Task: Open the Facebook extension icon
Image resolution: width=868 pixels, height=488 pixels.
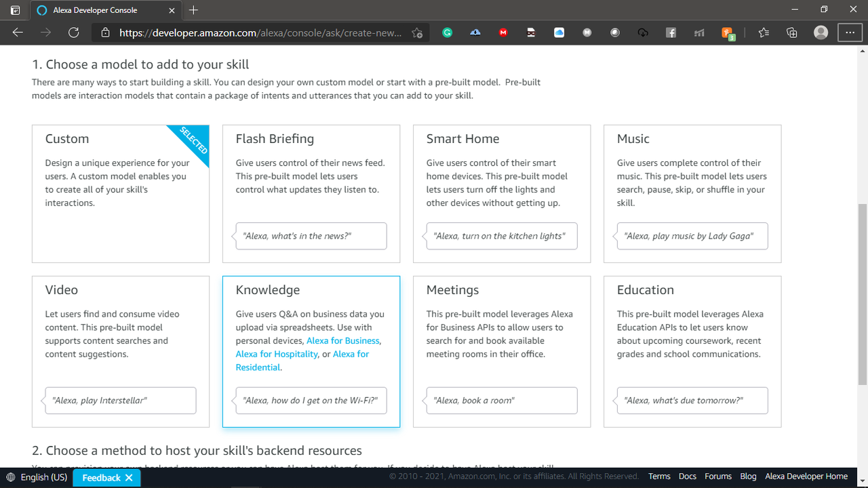Action: coord(671,33)
